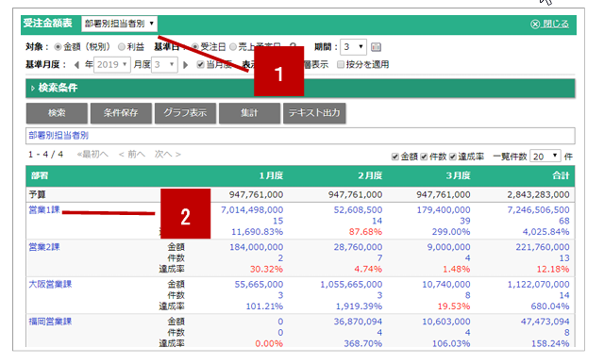Open the 年 dropdown showing 2019
Image resolution: width=604 pixels, height=364 pixels.
pyautogui.click(x=112, y=65)
